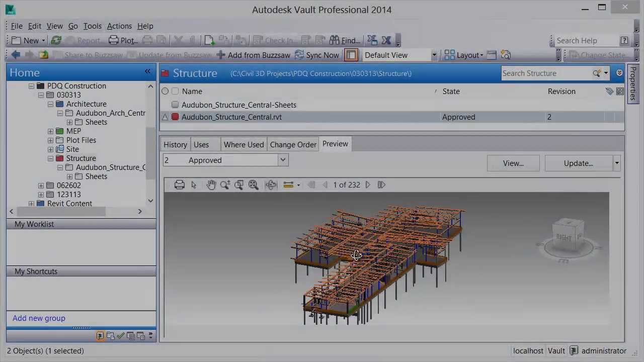Activate the Zoom tool in preview toolbar
The image size is (644, 362).
tap(225, 185)
